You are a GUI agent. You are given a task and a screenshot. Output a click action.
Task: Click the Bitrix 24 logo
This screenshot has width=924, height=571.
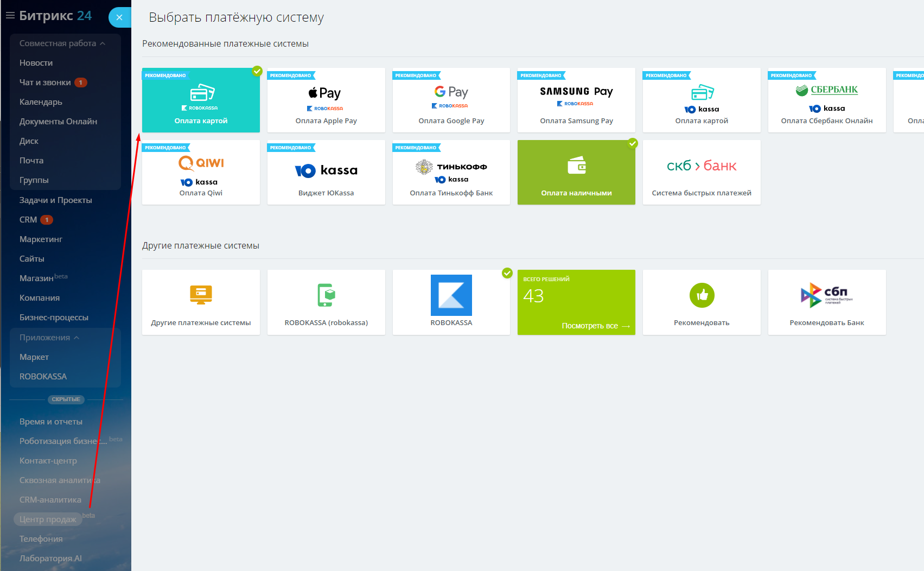pyautogui.click(x=55, y=16)
